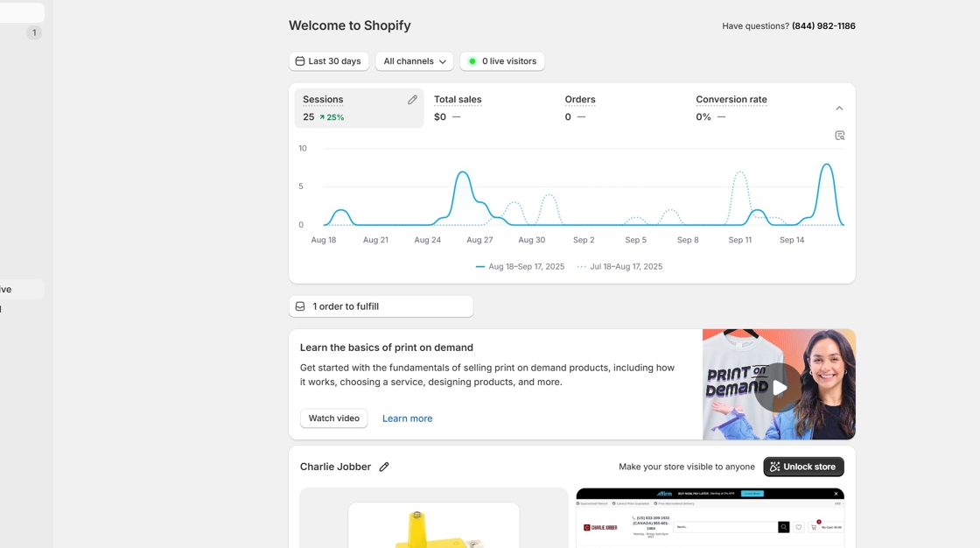The height and width of the screenshot is (548, 980).
Task: Click the 0 live visitors button
Action: point(502,61)
